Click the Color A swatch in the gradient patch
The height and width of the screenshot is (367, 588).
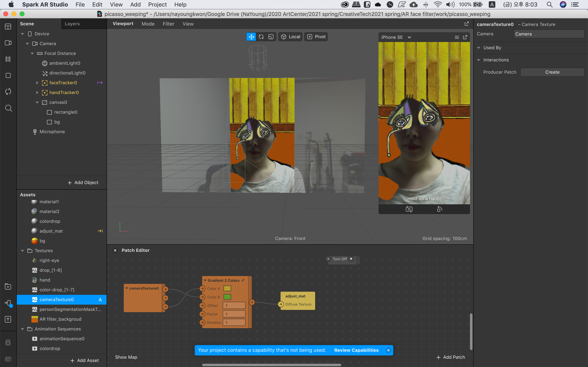tap(227, 288)
